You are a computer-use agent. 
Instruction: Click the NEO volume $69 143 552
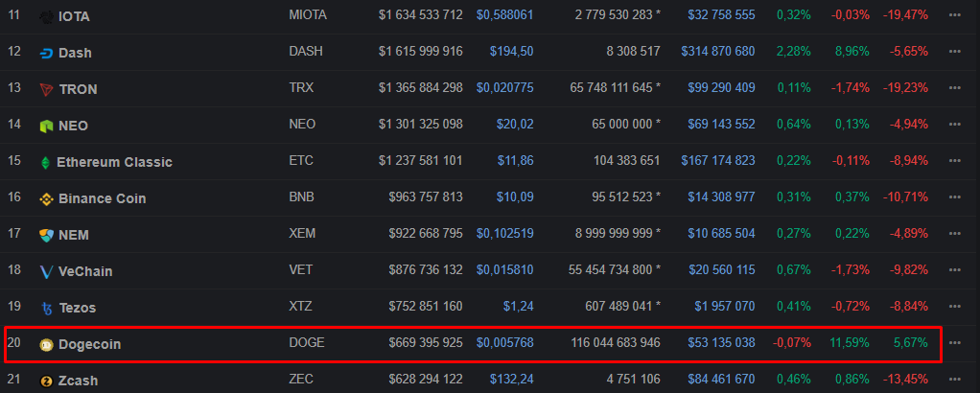coord(722,124)
